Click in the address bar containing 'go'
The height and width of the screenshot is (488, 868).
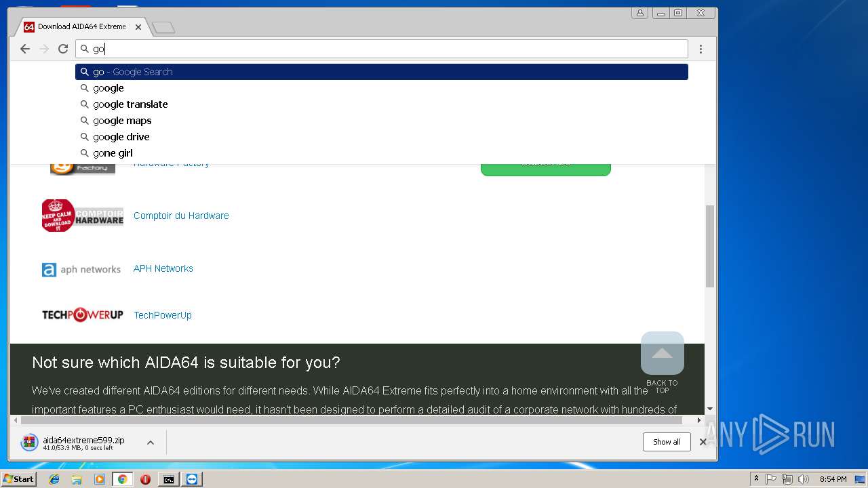(x=382, y=49)
